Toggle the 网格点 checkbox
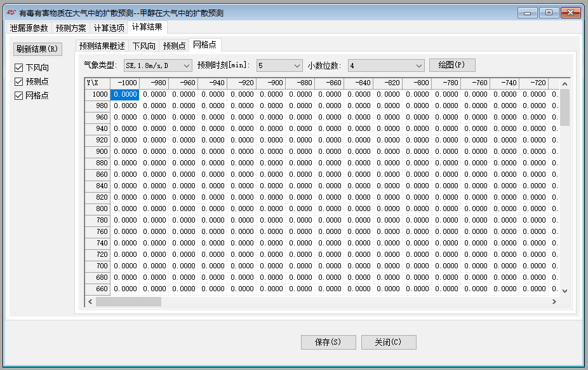This screenshot has width=588, height=370. pos(19,96)
